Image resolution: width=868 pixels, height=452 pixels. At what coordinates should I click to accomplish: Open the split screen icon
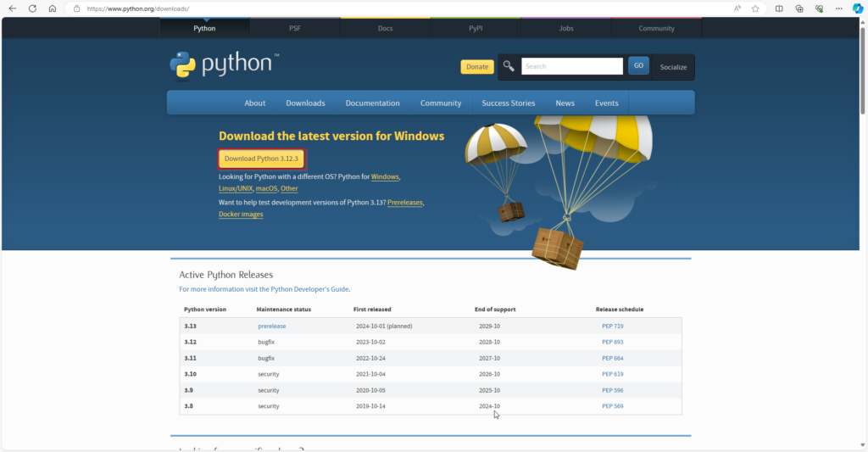780,8
